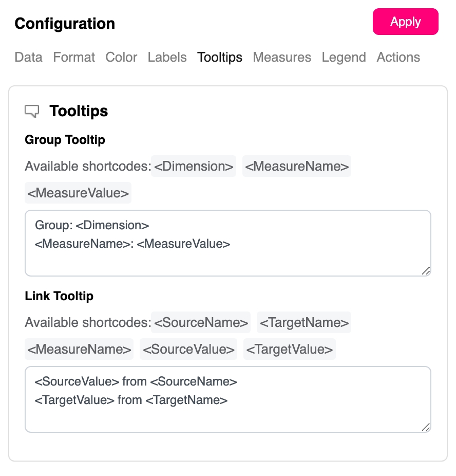This screenshot has width=456, height=476.
Task: Click the Group Tooltip textarea resize handle
Action: 426,271
